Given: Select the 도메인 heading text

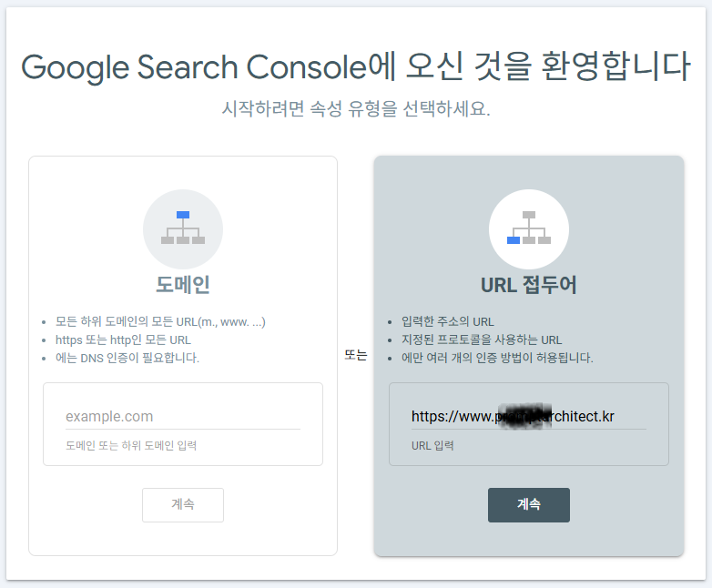Looking at the screenshot, I should tap(182, 285).
